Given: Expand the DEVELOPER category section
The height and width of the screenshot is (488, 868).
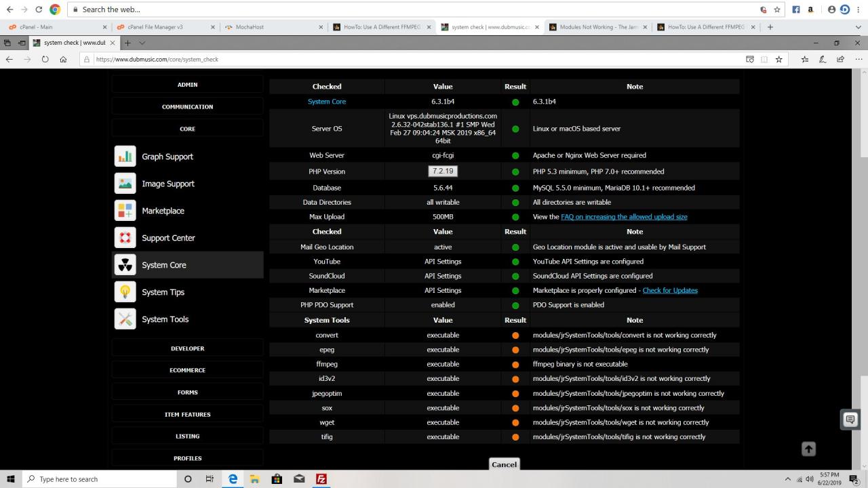Looking at the screenshot, I should tap(188, 348).
